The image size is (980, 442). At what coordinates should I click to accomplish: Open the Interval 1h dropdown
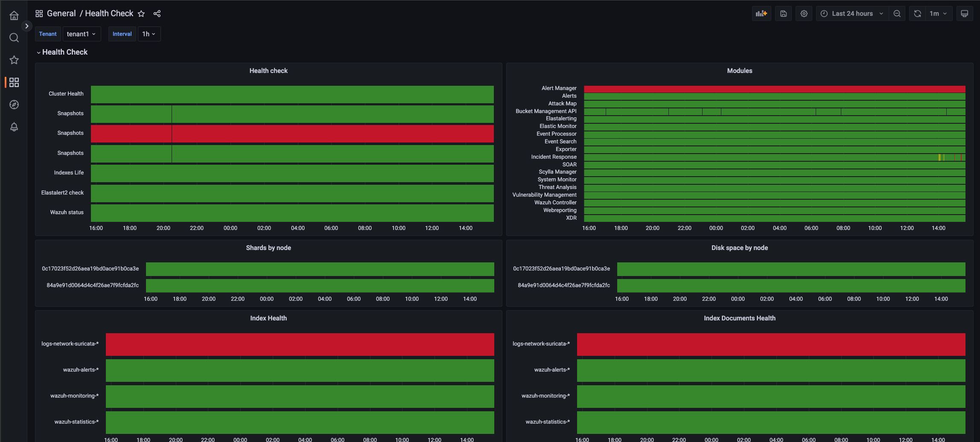point(149,34)
